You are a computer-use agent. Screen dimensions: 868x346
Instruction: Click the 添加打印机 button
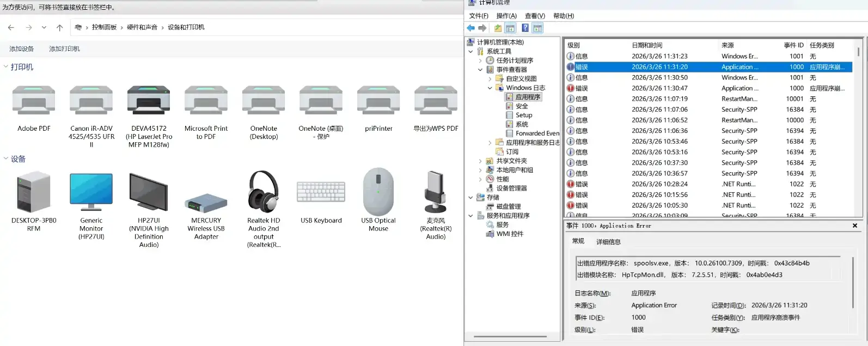click(x=64, y=49)
